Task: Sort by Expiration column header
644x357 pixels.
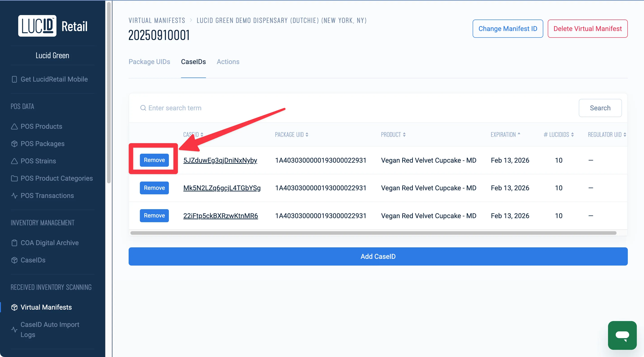Action: coord(505,135)
